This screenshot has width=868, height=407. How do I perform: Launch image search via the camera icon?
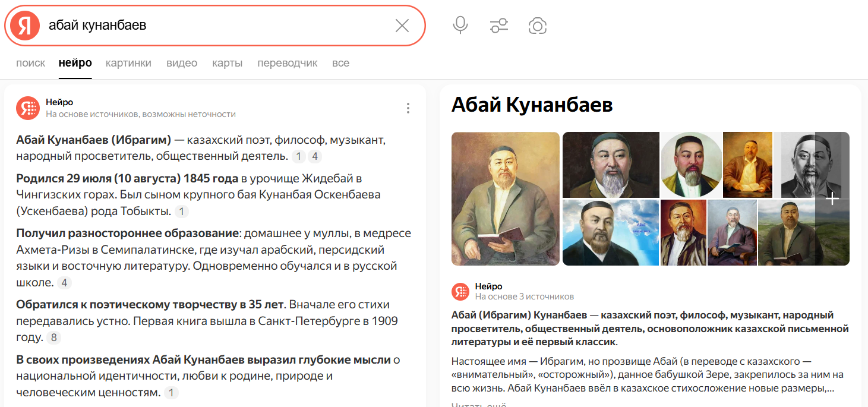coord(538,25)
